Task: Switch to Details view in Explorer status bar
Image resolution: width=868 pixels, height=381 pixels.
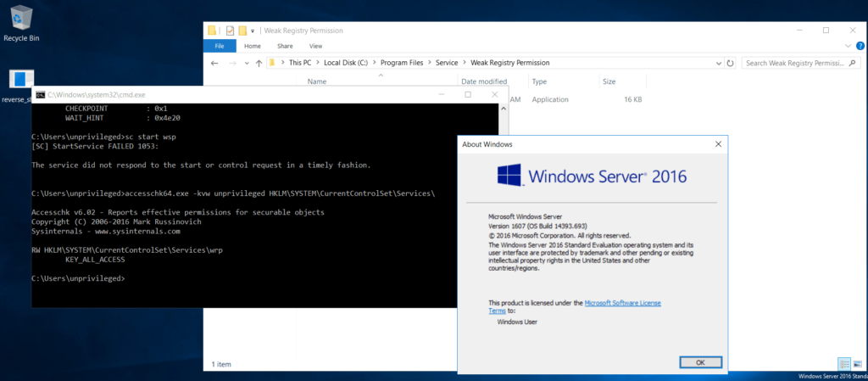Action: tap(844, 364)
